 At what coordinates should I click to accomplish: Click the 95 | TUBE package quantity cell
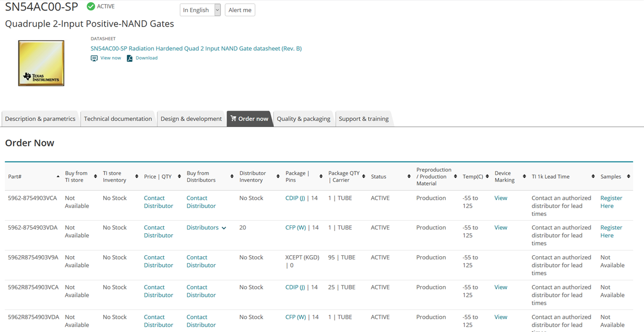(x=342, y=258)
